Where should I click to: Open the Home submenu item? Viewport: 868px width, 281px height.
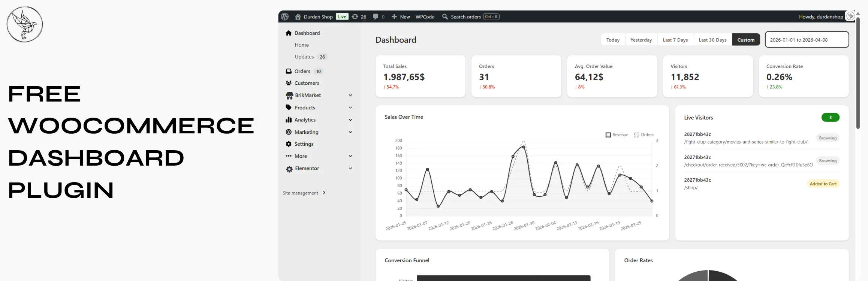(302, 45)
